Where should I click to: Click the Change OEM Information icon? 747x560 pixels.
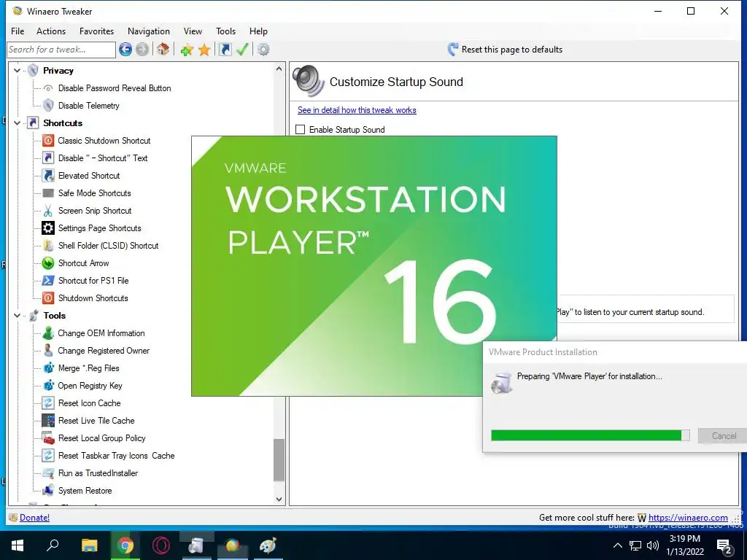pos(48,332)
